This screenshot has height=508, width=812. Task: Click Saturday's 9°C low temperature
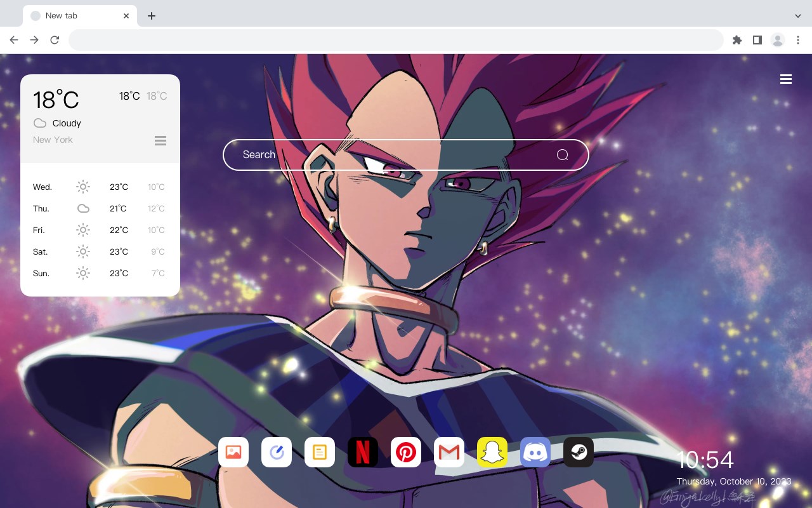[158, 251]
